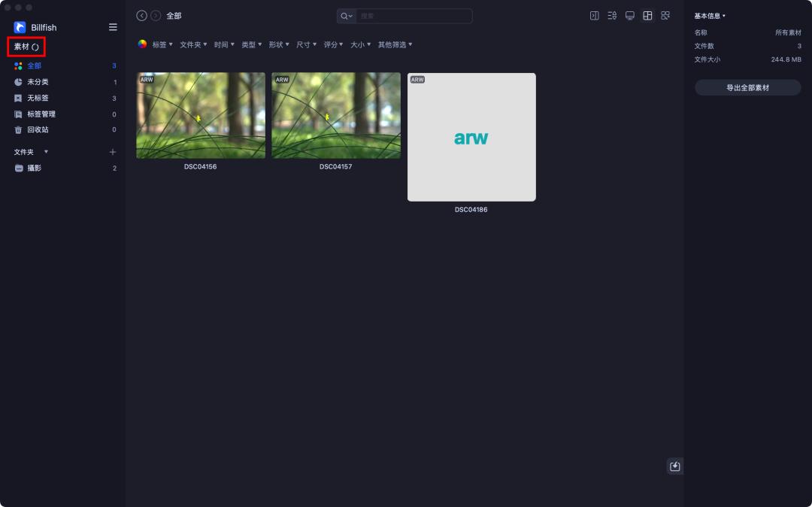Click the 回收站 trash can icon
The width and height of the screenshot is (812, 507).
[x=18, y=130]
